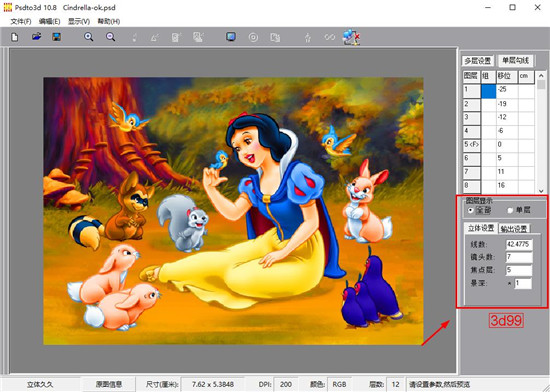This screenshot has height=392, width=550.
Task: Select layer row 8 header
Action: click(471, 186)
